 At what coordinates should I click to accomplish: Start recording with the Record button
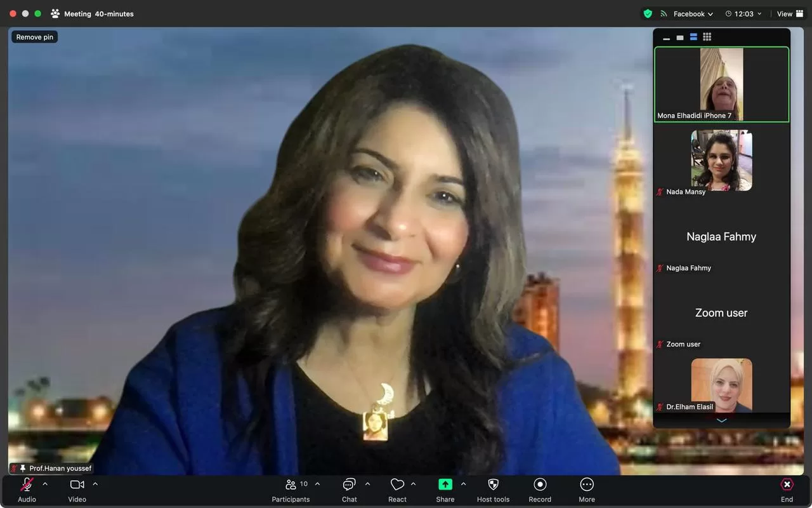click(540, 485)
